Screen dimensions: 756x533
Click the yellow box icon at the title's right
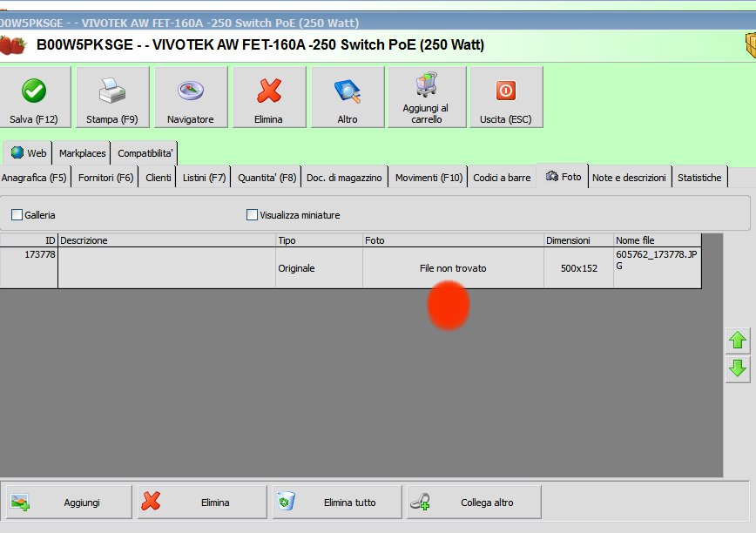tap(751, 45)
